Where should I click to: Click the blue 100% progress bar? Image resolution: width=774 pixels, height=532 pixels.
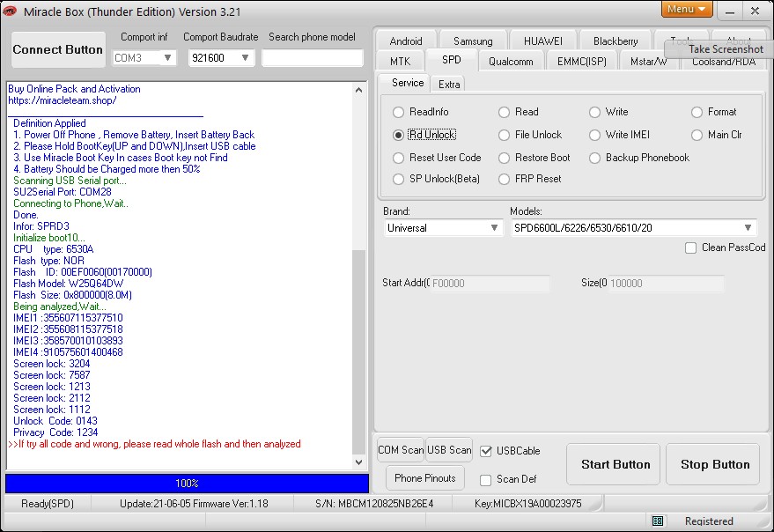pos(187,483)
